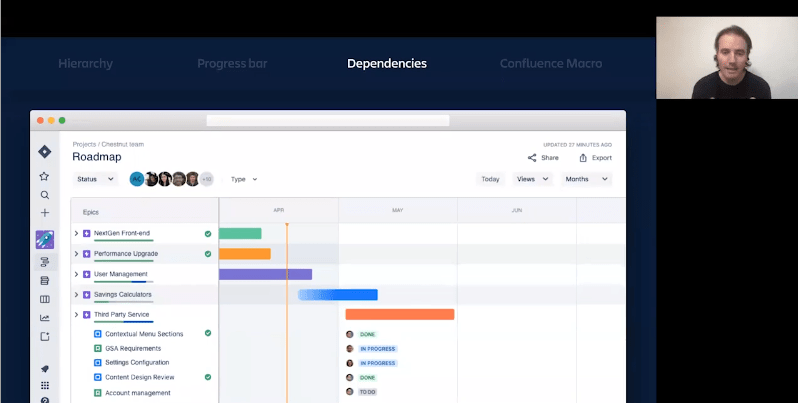Viewport: 798px width, 403px height.
Task: Switch to the Confluence Macro tab
Action: tap(551, 64)
